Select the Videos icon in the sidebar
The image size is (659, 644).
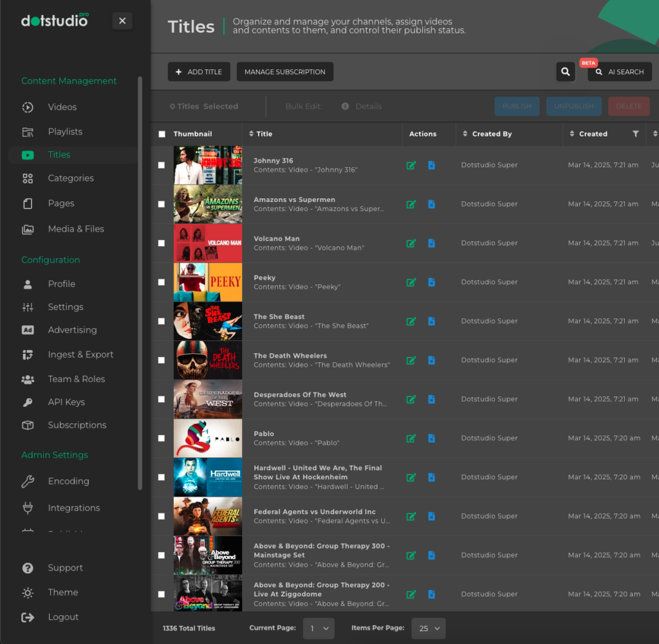tap(28, 108)
